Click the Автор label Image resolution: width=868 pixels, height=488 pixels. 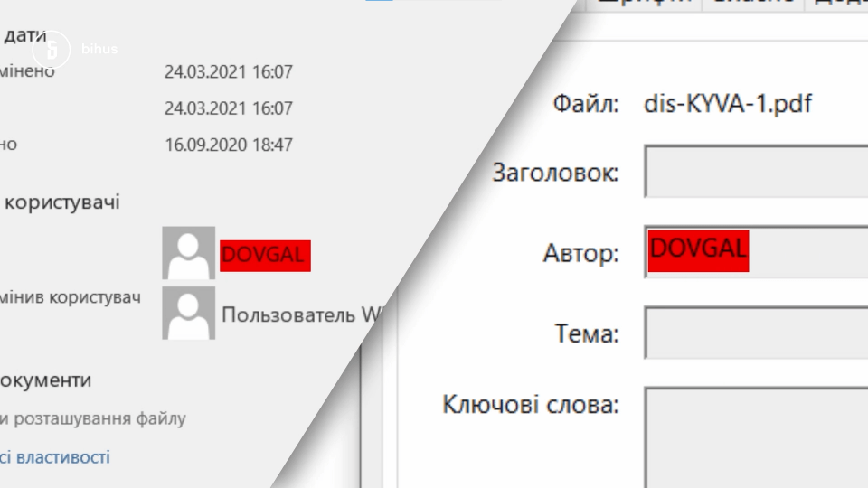tap(580, 254)
